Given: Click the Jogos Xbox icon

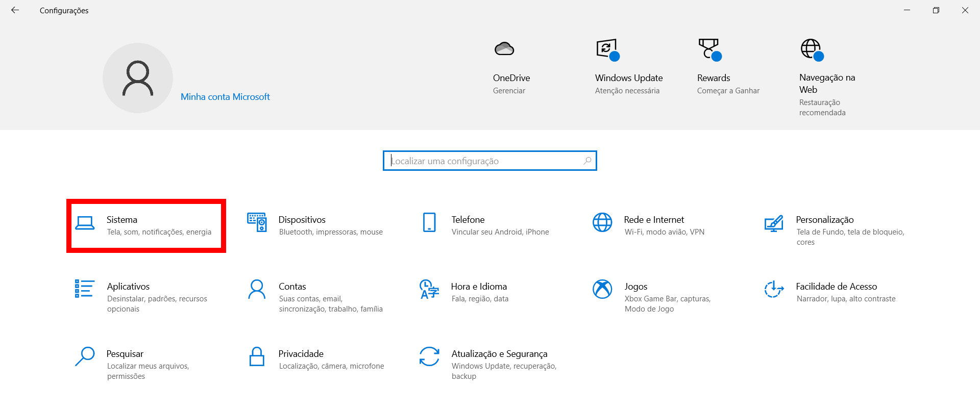Looking at the screenshot, I should click(602, 289).
